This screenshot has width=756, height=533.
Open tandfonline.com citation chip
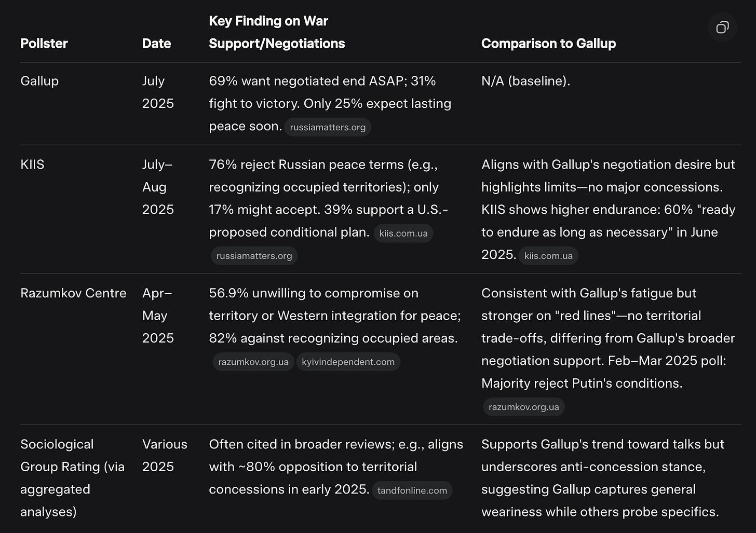[x=412, y=490]
